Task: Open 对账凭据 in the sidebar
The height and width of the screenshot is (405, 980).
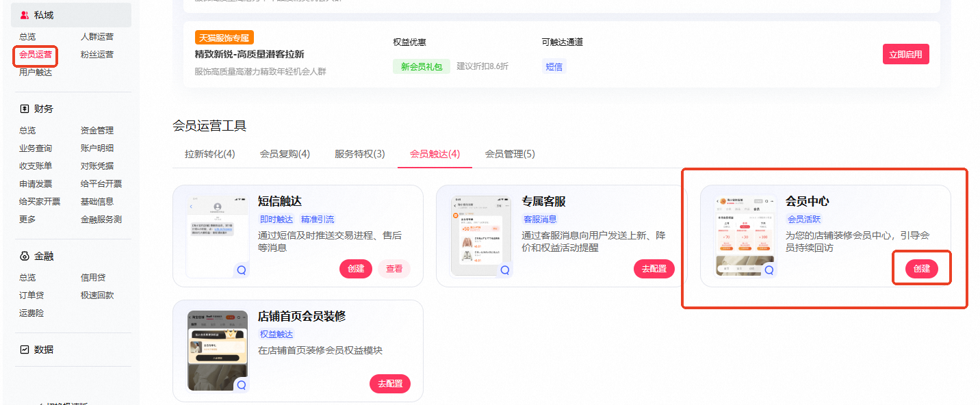Action: [x=97, y=166]
